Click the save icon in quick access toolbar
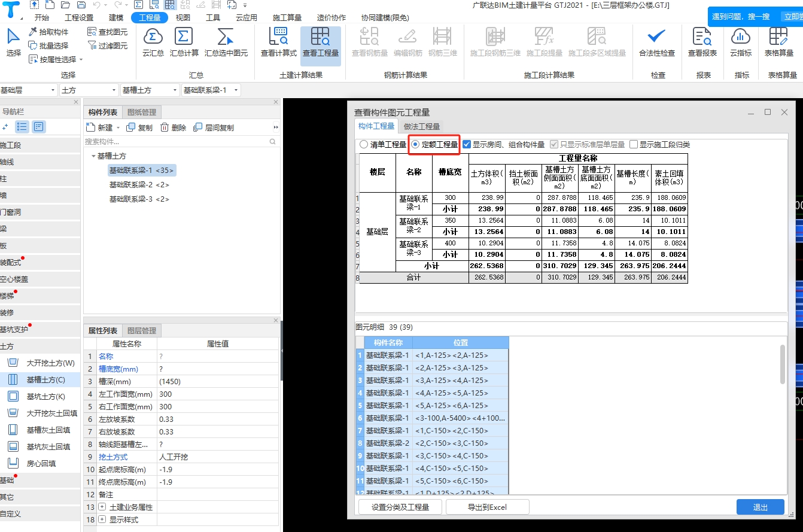 coord(81,5)
